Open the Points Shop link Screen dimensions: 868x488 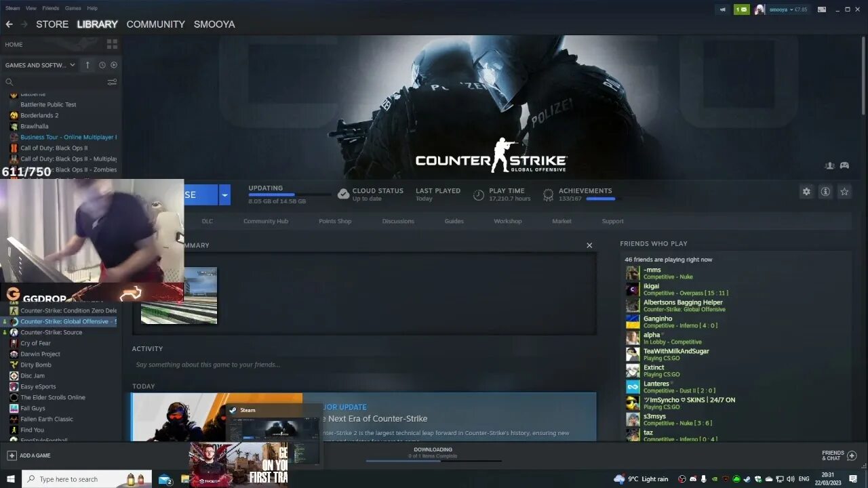[335, 221]
